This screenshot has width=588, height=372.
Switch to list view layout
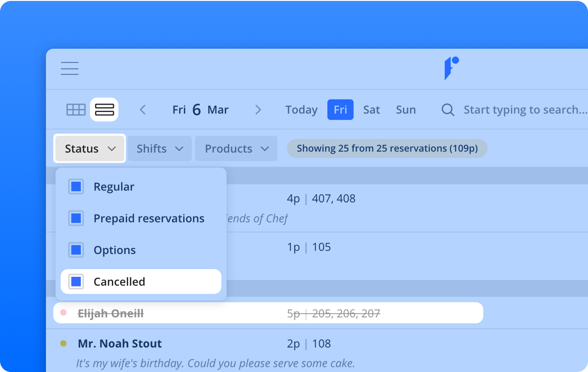coord(104,110)
